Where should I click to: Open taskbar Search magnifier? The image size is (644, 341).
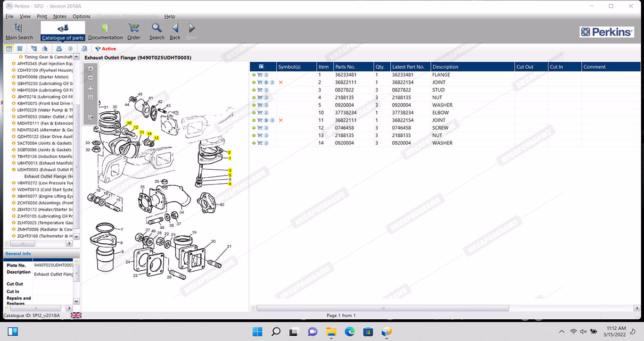coord(276,332)
